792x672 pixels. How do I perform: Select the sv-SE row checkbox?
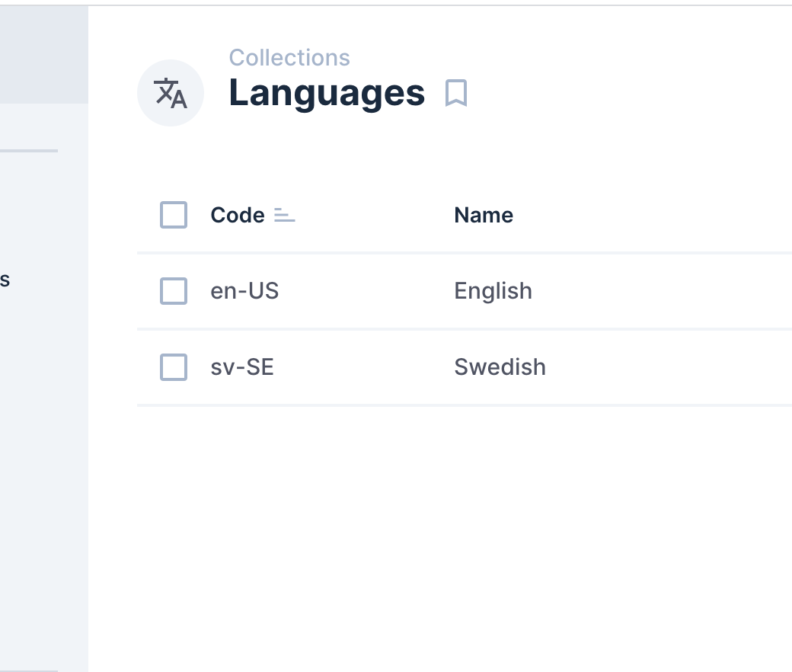click(174, 366)
